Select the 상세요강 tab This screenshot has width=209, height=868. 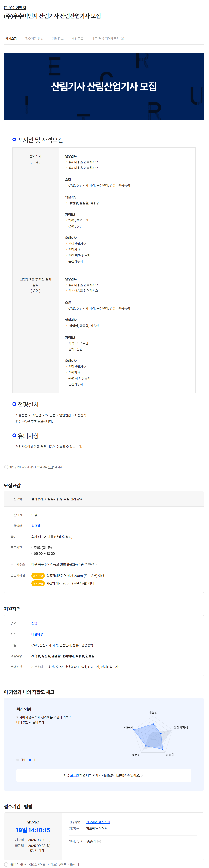[11, 39]
